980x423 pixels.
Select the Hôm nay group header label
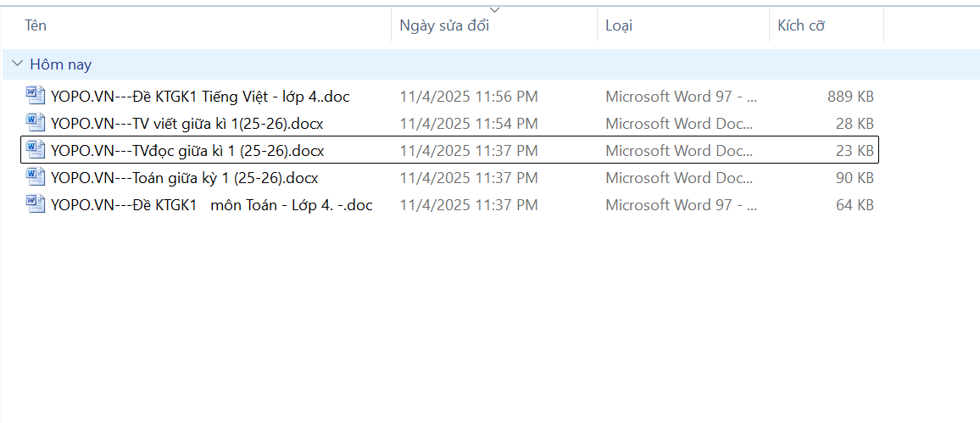click(x=60, y=64)
